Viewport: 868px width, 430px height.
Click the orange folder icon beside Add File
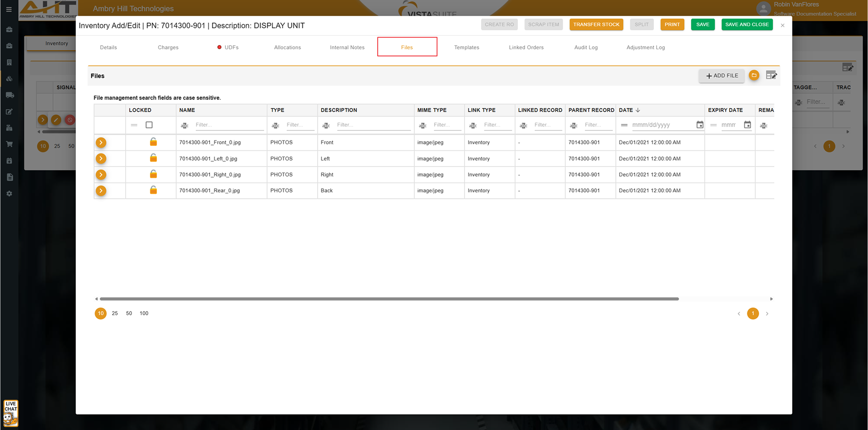tap(754, 75)
